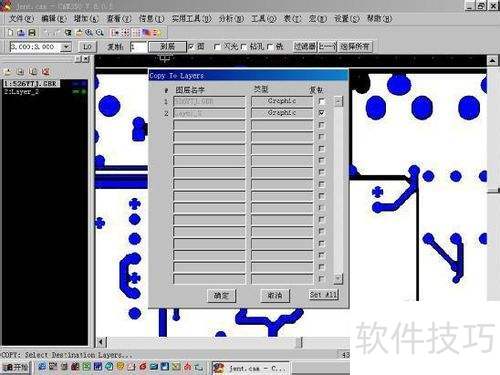Click the first icon in the layer panel toolbar

point(8,72)
